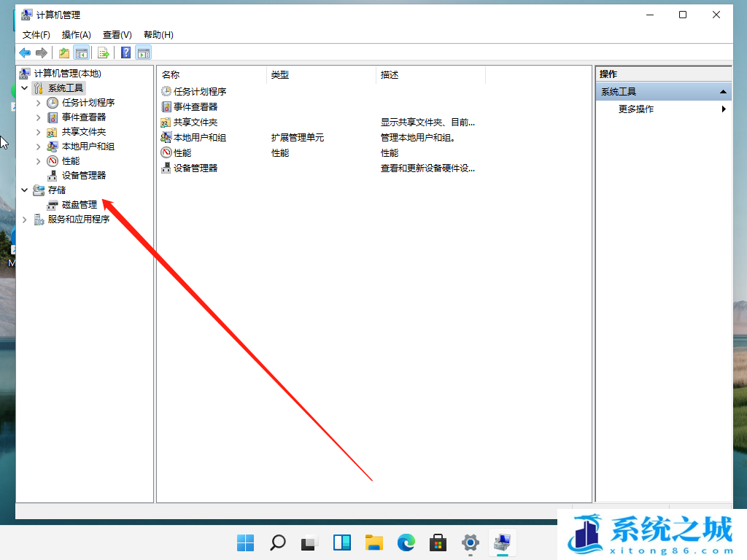Viewport: 747px width, 560px height.
Task: Click the 管理本地用户和组。 description text
Action: point(418,138)
